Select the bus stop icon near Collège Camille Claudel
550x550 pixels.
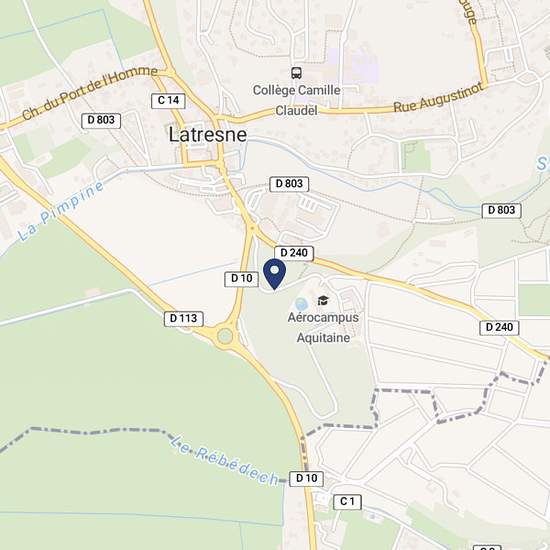coord(296,73)
